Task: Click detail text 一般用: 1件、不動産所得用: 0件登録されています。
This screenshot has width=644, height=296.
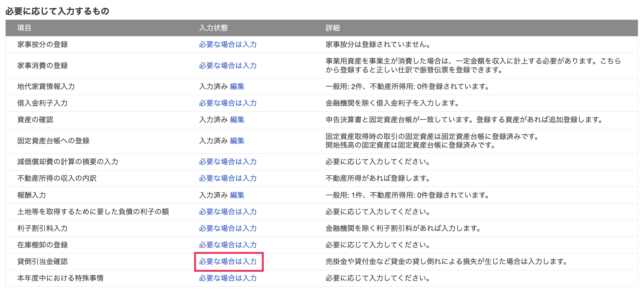Action: (x=407, y=195)
